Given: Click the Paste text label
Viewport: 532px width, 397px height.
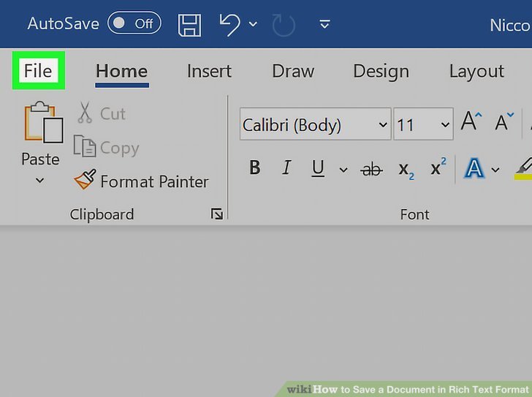Looking at the screenshot, I should [40, 159].
